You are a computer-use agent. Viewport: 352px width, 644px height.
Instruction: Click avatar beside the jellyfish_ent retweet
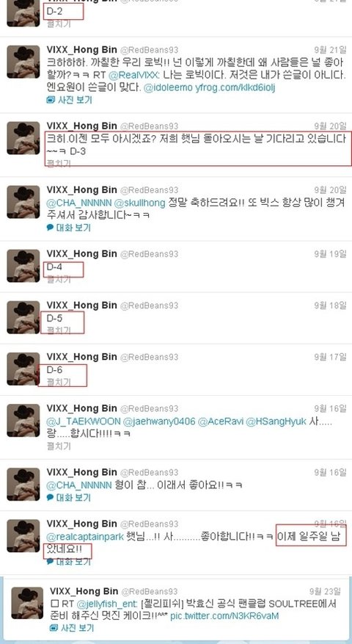27,603
